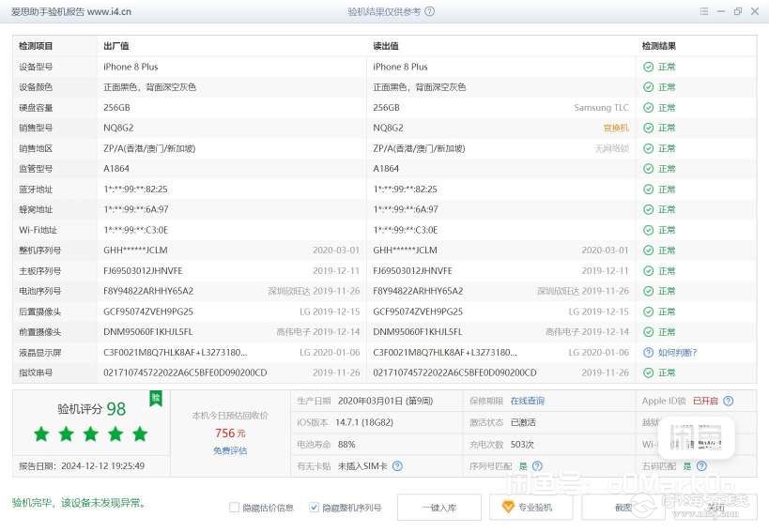This screenshot has height=532, width=769.
Task: Click factory value FJ69503012JHNVFE in 主板序列号 row
Action: click(143, 271)
